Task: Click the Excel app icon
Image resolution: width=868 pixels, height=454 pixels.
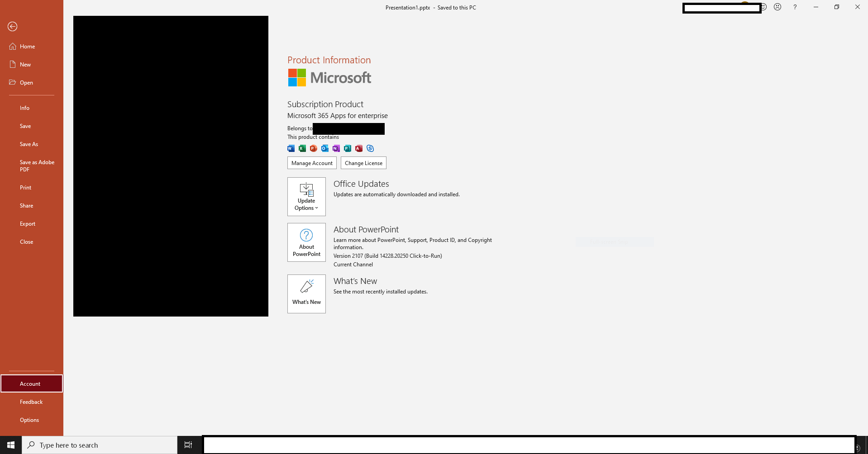Action: (302, 148)
